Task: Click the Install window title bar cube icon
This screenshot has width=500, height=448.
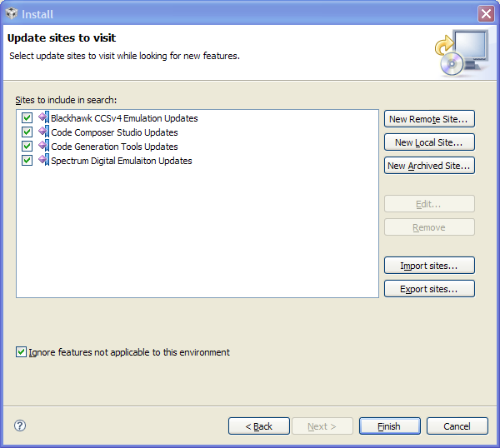Action: point(12,13)
